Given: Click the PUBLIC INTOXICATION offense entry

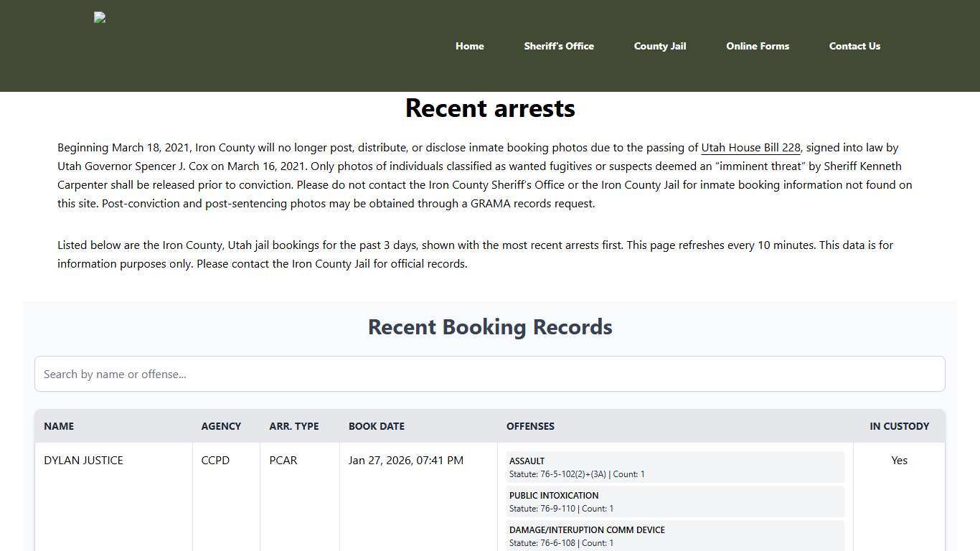Looking at the screenshot, I should (674, 501).
